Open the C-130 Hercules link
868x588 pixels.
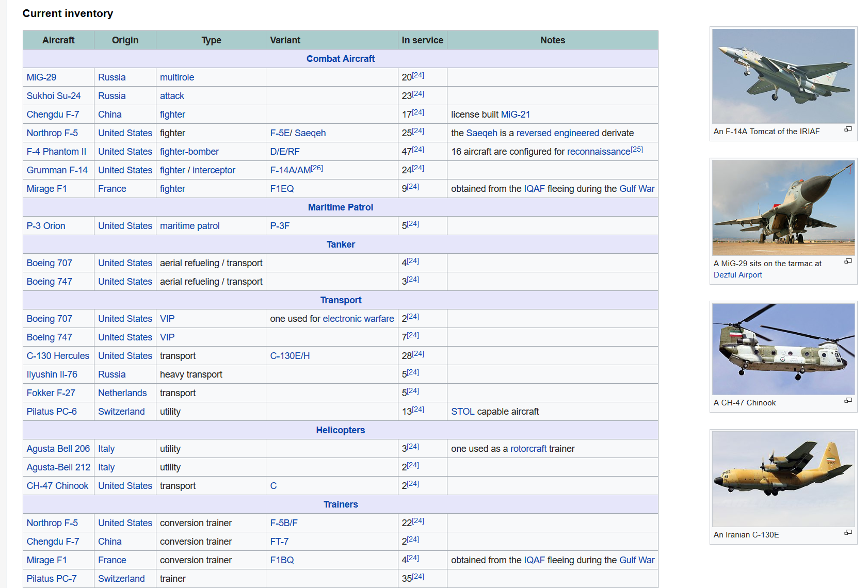[58, 356]
